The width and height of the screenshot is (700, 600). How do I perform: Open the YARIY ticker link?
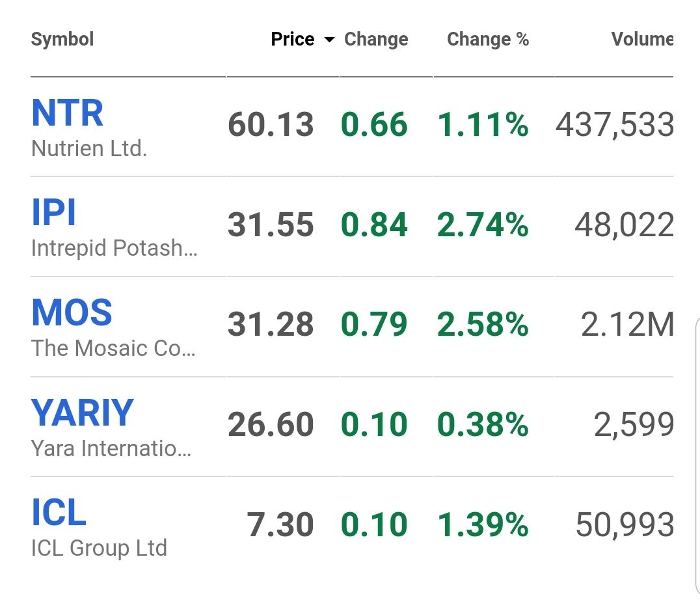pos(83,413)
